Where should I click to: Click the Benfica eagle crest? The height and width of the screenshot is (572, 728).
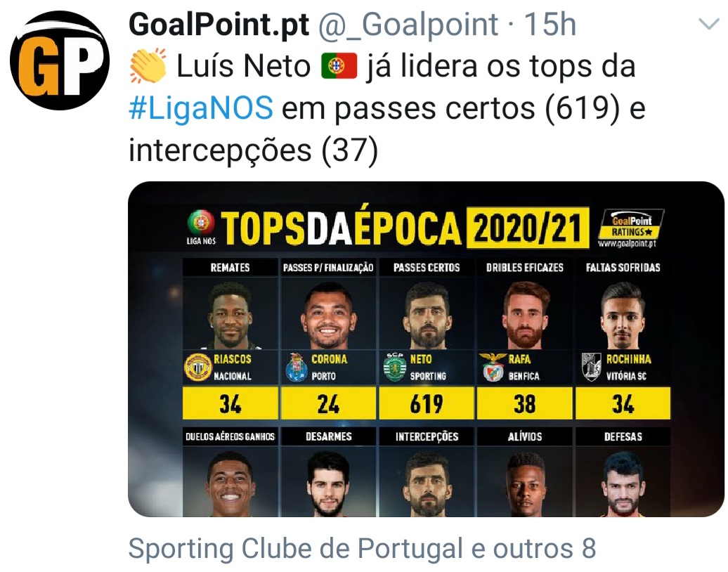pos(493,367)
